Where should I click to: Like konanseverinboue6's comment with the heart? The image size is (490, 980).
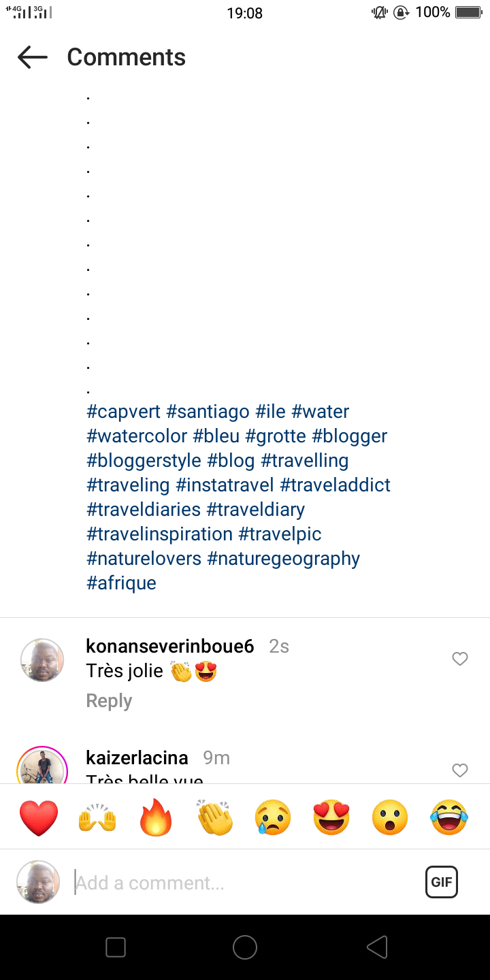tap(460, 659)
